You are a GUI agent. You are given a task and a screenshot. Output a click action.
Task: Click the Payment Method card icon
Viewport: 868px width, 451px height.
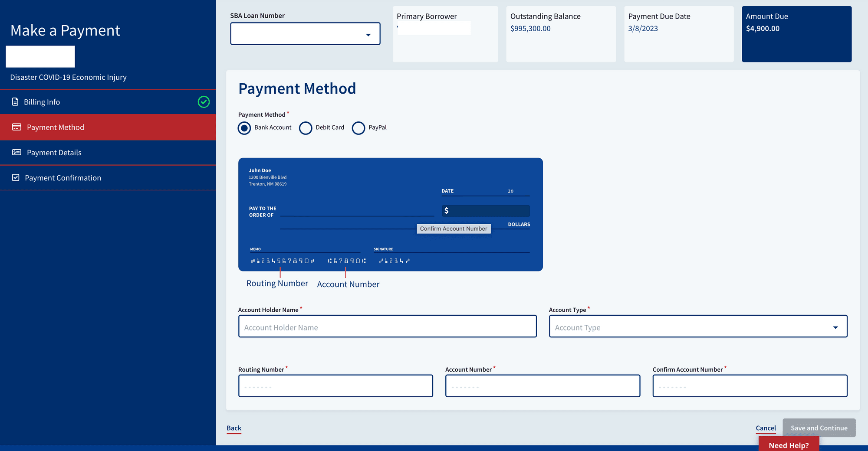coord(16,127)
